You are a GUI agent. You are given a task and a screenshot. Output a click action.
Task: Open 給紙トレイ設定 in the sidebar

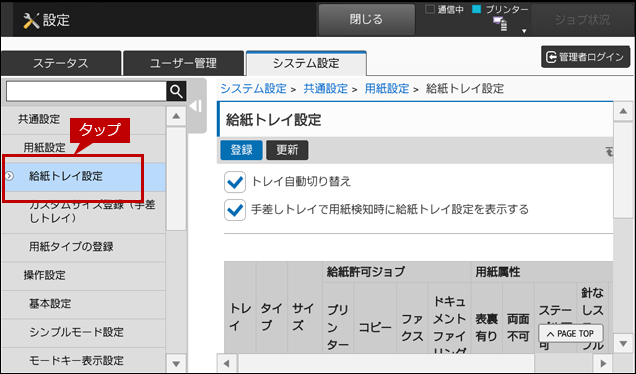(x=83, y=176)
